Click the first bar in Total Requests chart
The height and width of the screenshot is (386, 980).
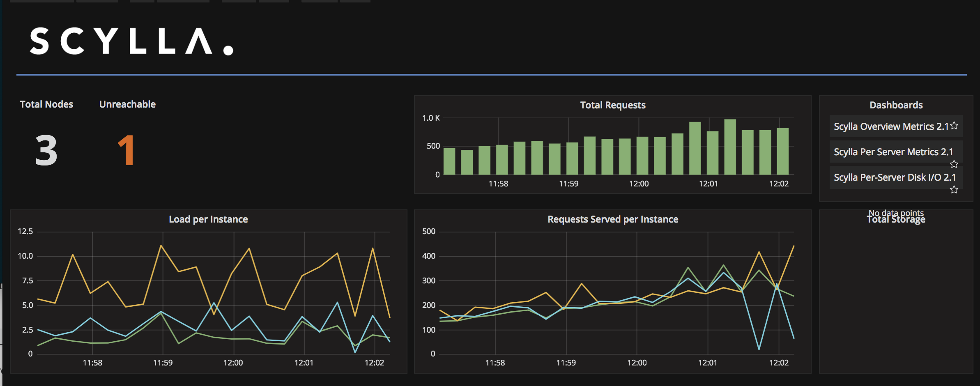(x=449, y=161)
